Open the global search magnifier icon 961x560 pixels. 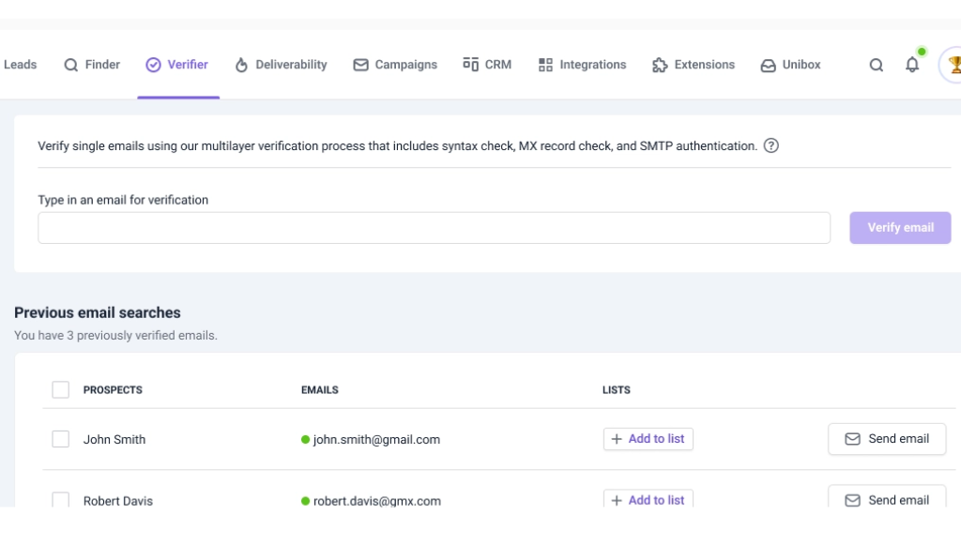pyautogui.click(x=877, y=65)
